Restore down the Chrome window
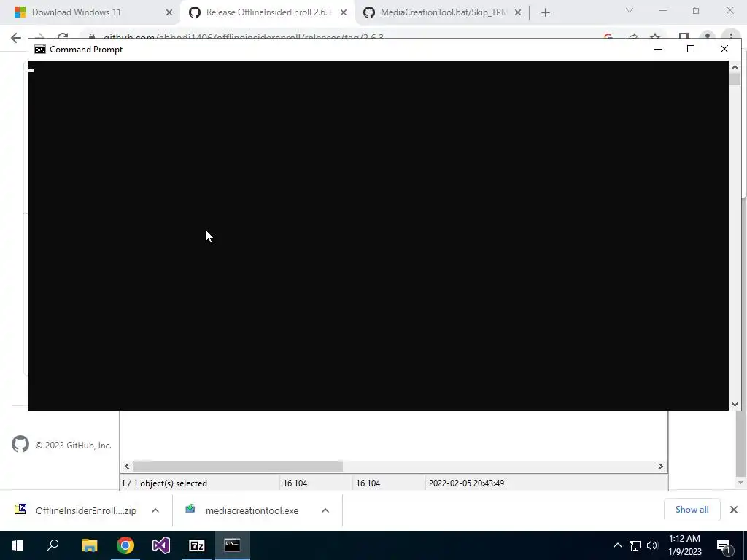The image size is (747, 560). [697, 10]
